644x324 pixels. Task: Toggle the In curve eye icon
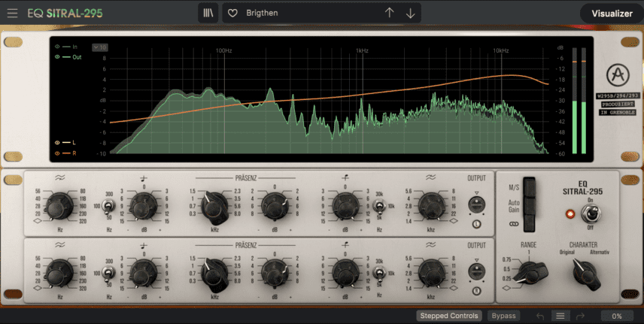pos(57,47)
